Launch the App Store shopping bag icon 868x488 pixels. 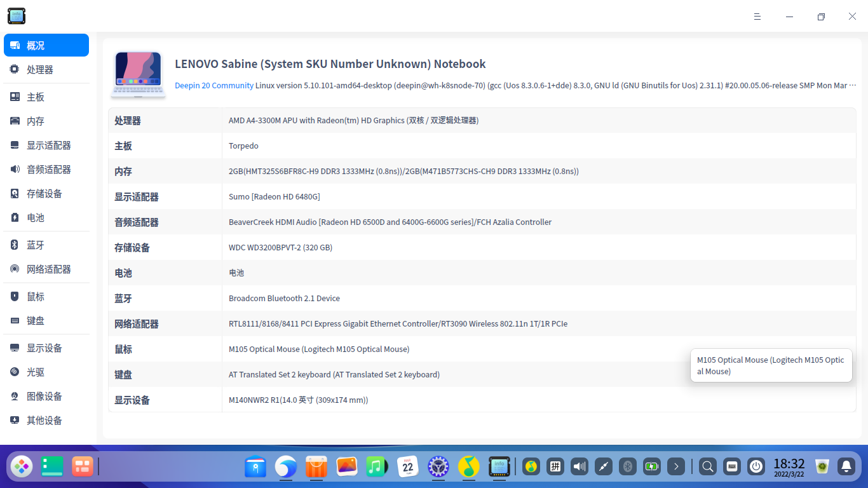click(316, 467)
